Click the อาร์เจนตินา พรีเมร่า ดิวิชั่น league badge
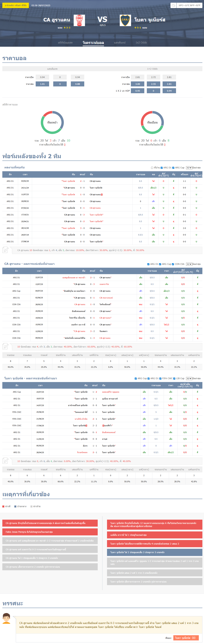The image size is (204, 644). tap(16, 5)
